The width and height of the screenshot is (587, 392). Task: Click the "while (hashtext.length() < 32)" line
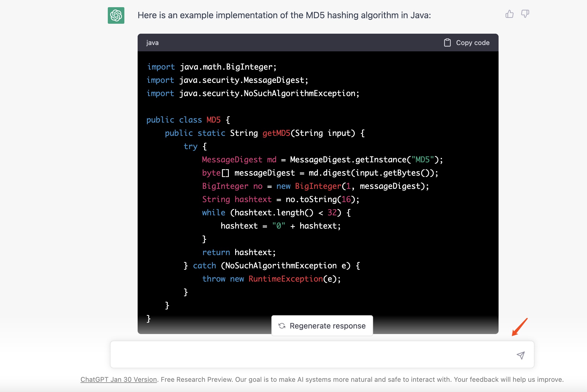(x=276, y=213)
